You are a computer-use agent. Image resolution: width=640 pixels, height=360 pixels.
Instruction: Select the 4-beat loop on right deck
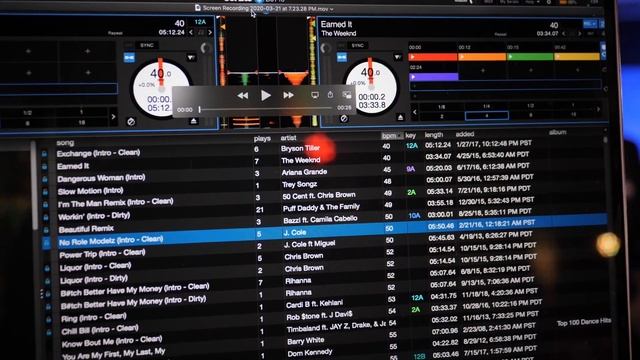click(487, 116)
